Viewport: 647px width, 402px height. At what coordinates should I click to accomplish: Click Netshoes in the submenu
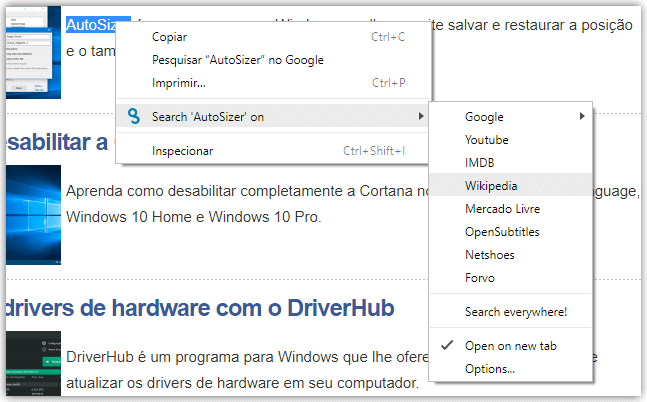[489, 255]
